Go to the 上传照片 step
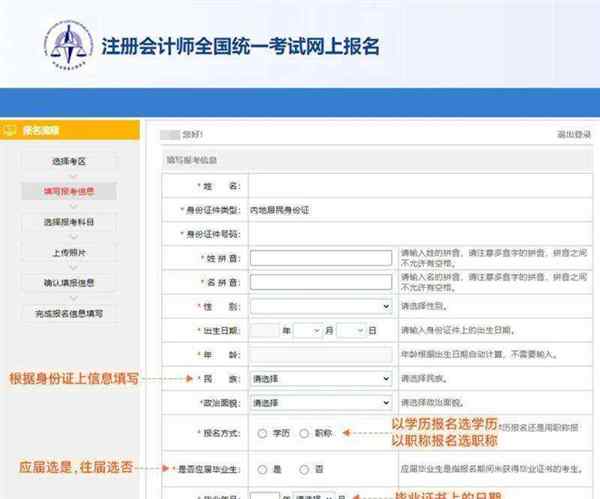The image size is (600, 499). click(69, 253)
